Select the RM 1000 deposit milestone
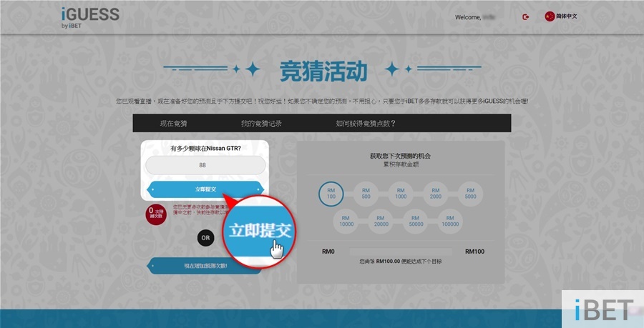Image resolution: width=644 pixels, height=328 pixels. 401,193
